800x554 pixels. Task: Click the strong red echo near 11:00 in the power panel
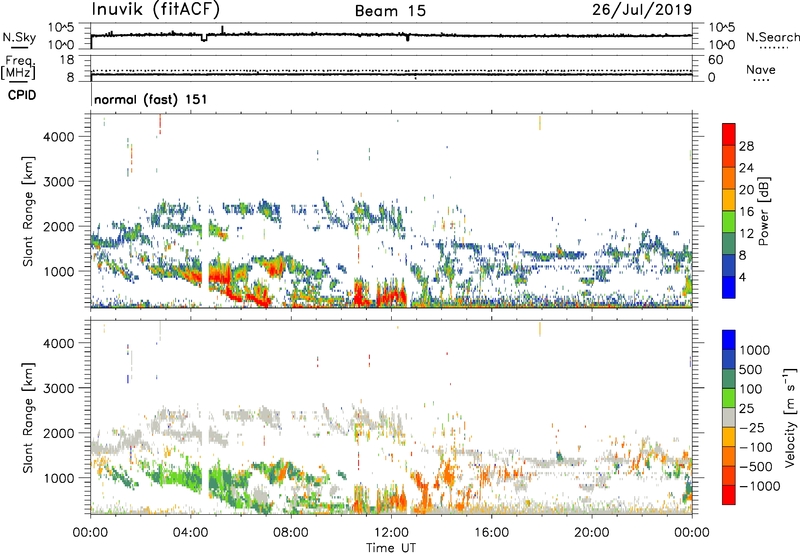click(x=361, y=293)
